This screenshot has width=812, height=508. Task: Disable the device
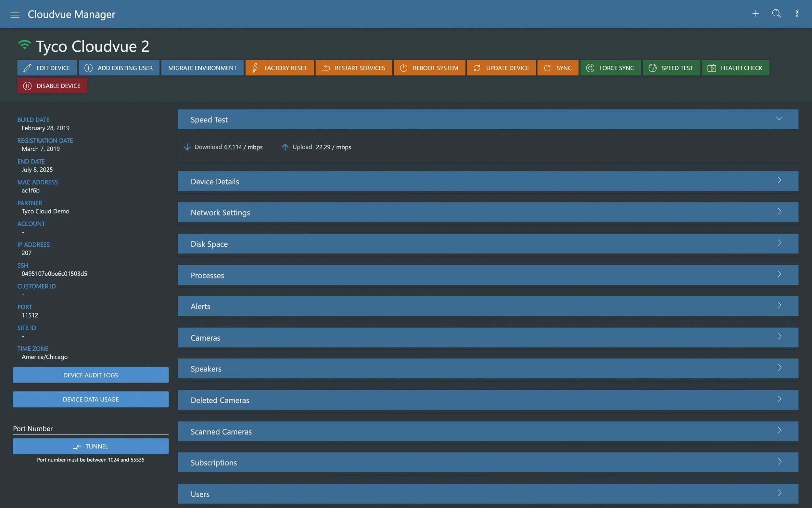tap(52, 86)
